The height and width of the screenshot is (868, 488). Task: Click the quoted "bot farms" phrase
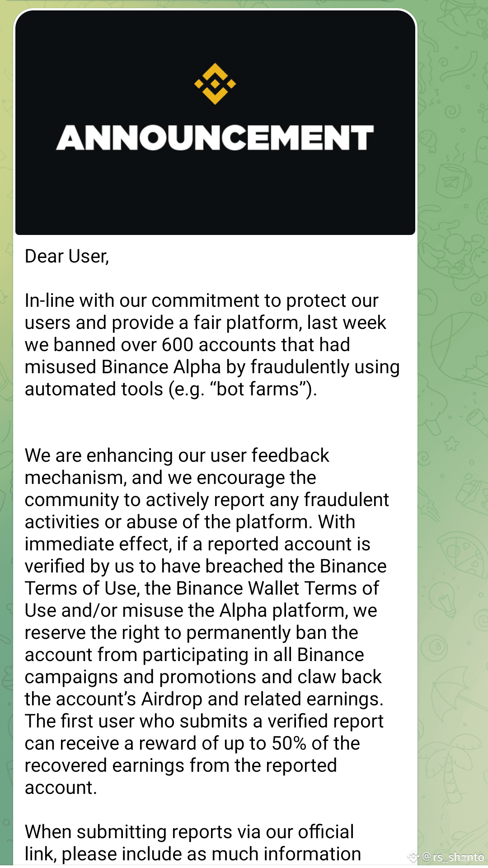[x=258, y=389]
